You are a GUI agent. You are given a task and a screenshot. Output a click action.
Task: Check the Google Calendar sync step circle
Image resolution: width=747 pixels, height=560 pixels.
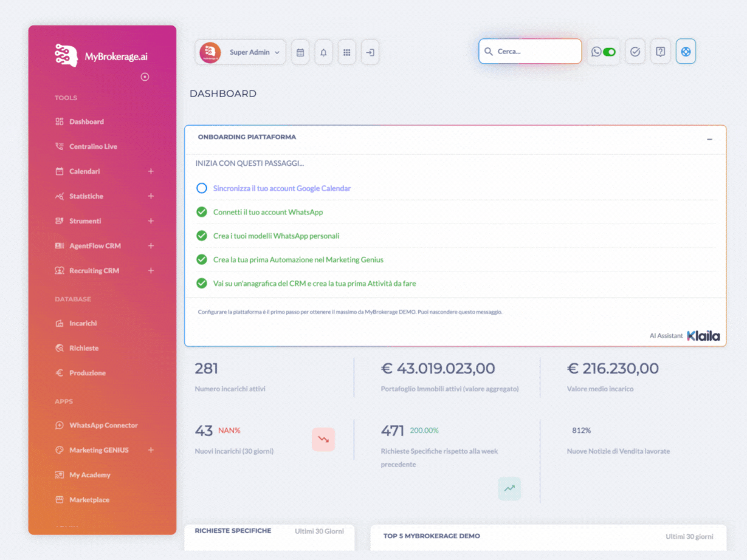[202, 188]
